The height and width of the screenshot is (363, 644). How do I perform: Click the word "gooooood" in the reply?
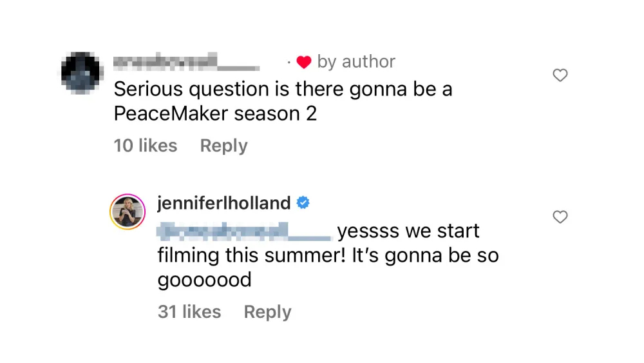204,280
